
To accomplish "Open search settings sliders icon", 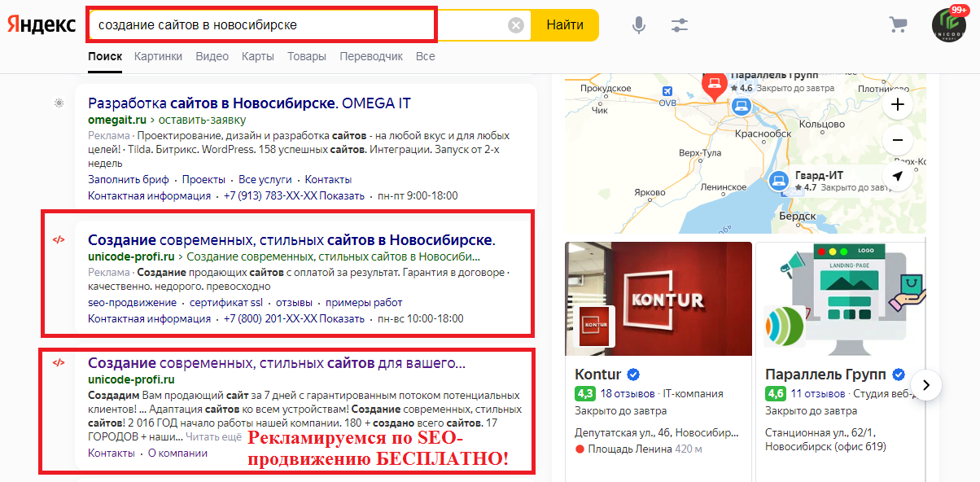I will pos(680,25).
